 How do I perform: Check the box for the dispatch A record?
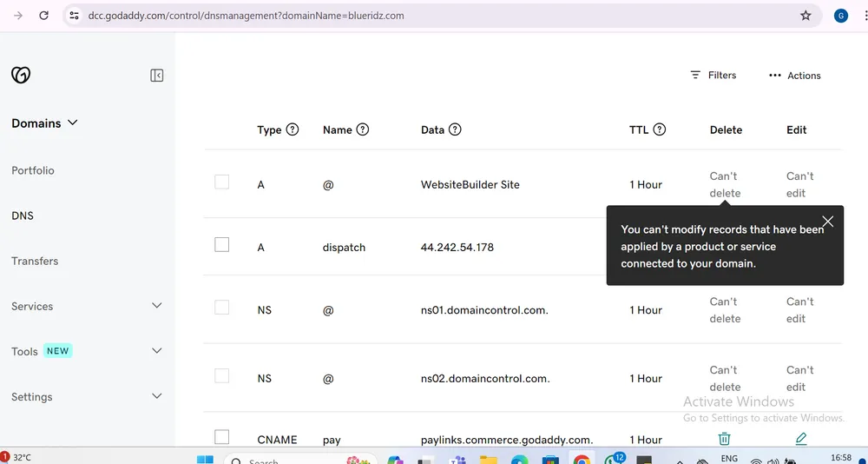[221, 244]
